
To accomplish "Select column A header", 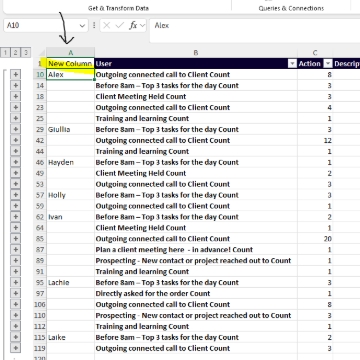I will click(x=70, y=52).
